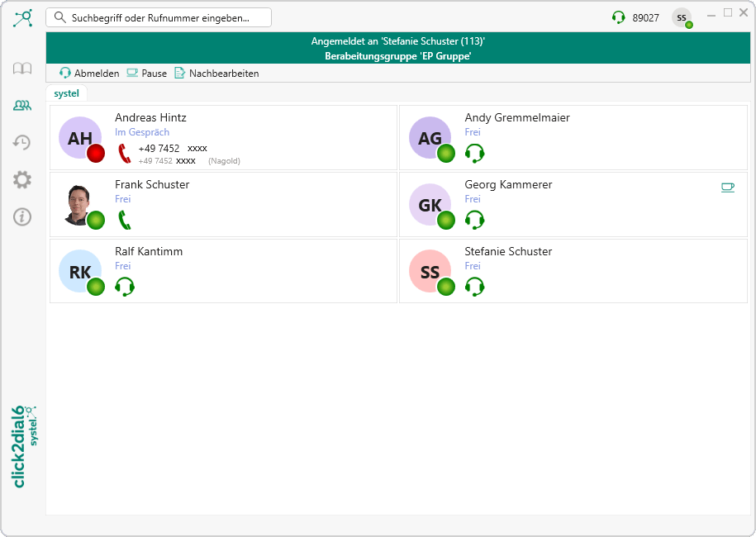Open settings gear in sidebar
The image size is (756, 537).
click(22, 179)
